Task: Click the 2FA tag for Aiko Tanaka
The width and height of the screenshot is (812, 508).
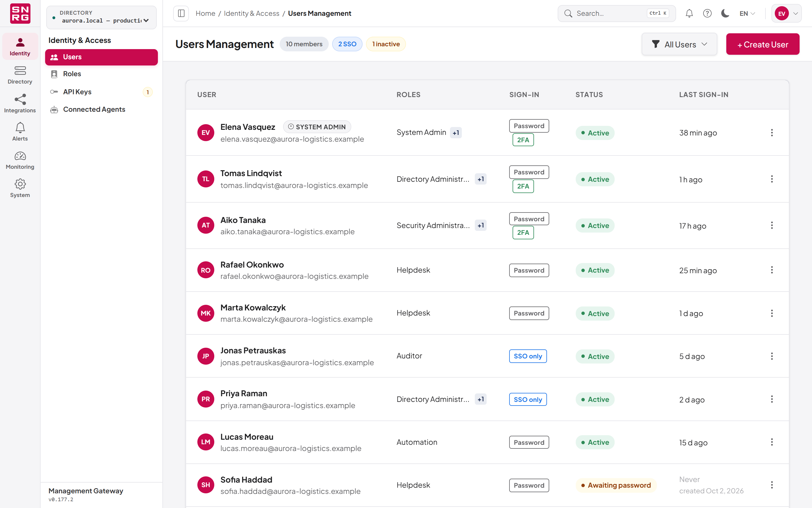Action: click(523, 233)
